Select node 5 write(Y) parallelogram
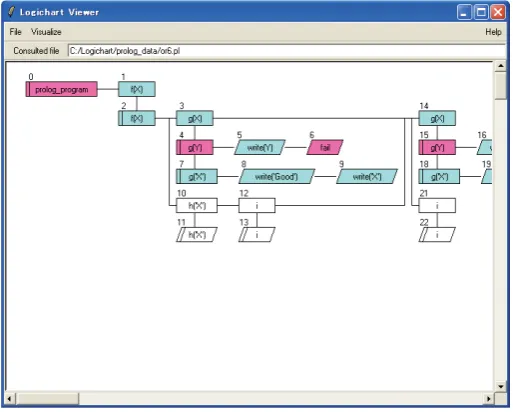This screenshot has height=412, width=513. point(260,147)
